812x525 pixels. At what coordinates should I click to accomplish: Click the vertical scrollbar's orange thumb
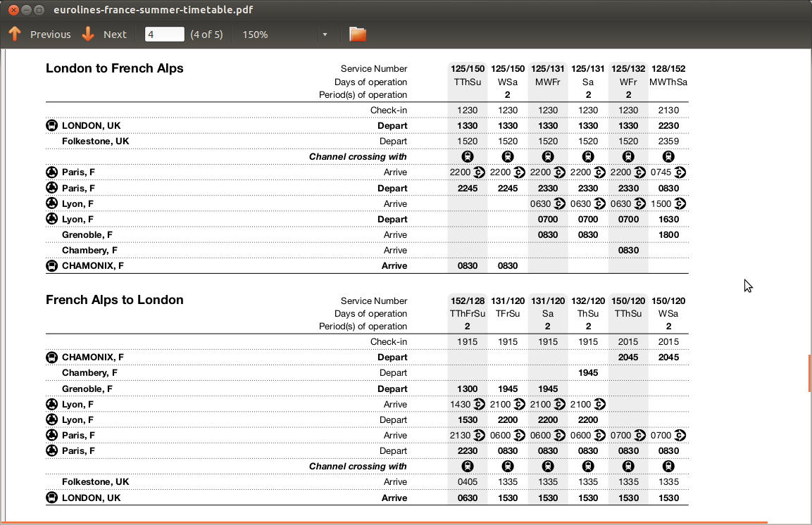809,372
